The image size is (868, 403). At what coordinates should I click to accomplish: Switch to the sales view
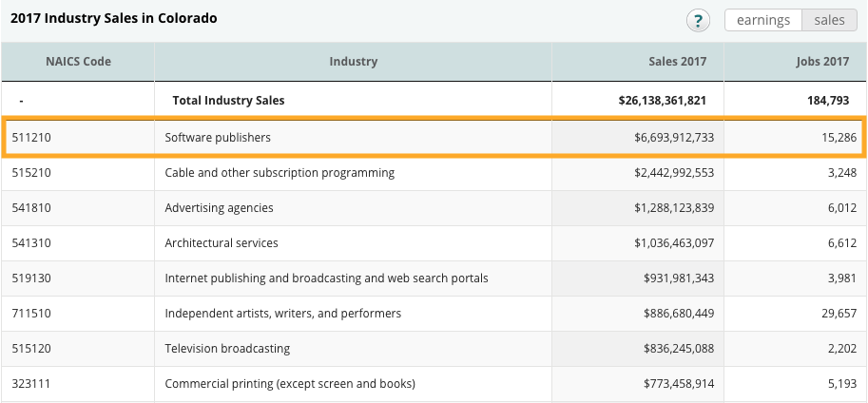pyautogui.click(x=829, y=21)
